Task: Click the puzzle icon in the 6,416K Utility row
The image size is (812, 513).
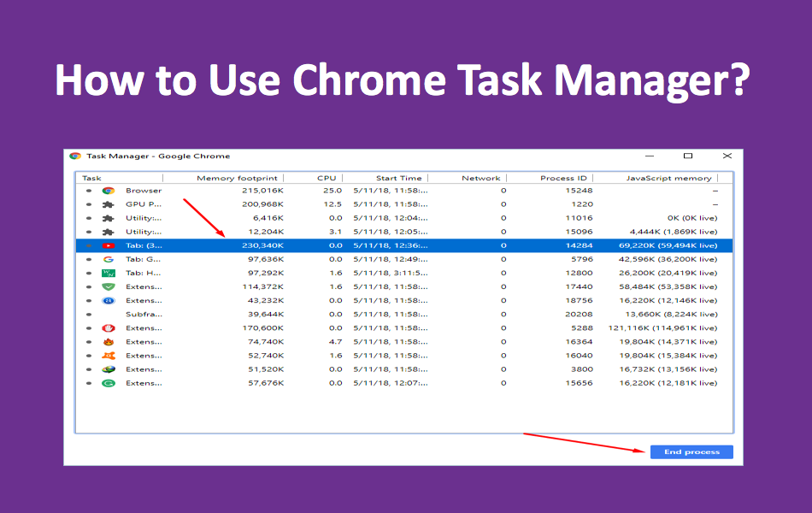Action: pos(109,218)
